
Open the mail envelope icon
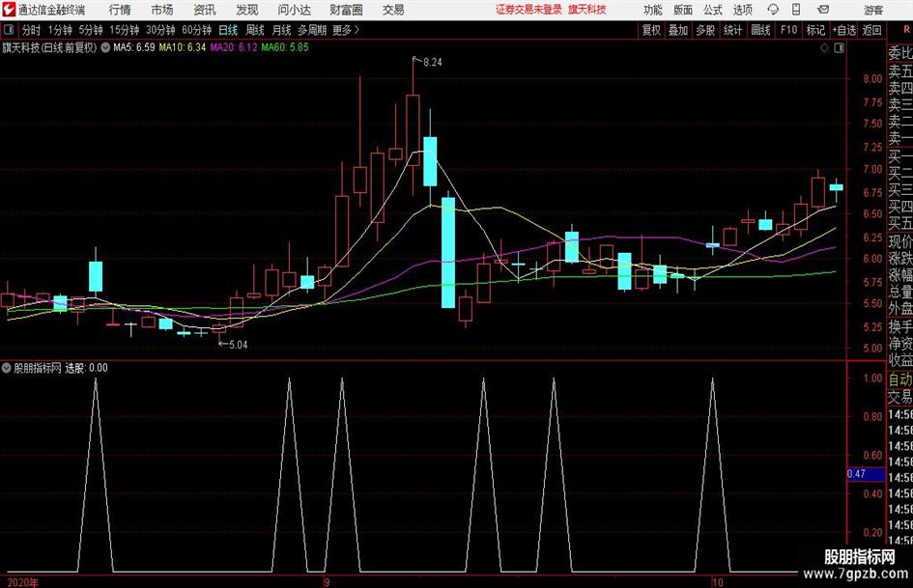pyautogui.click(x=823, y=10)
